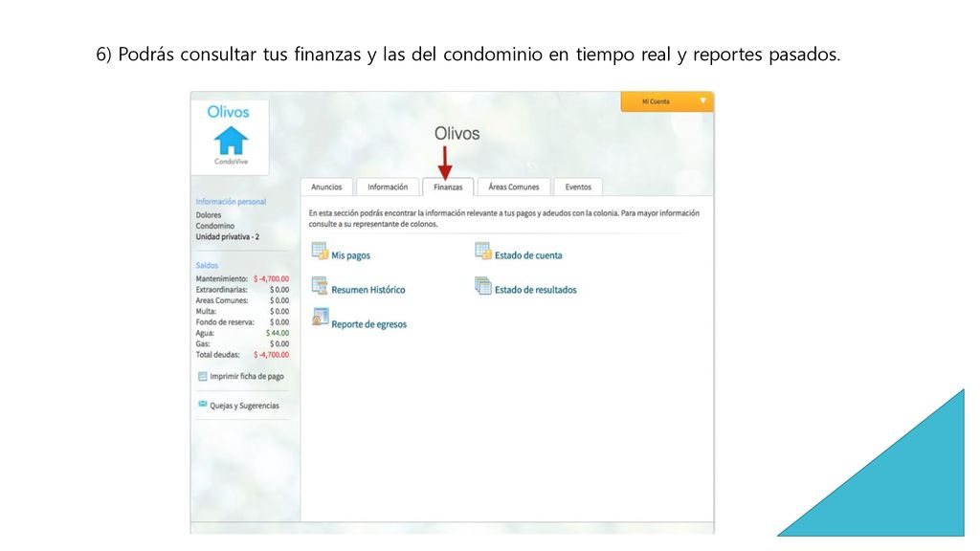
Task: Switch to the Anuncios tab
Action: click(326, 187)
